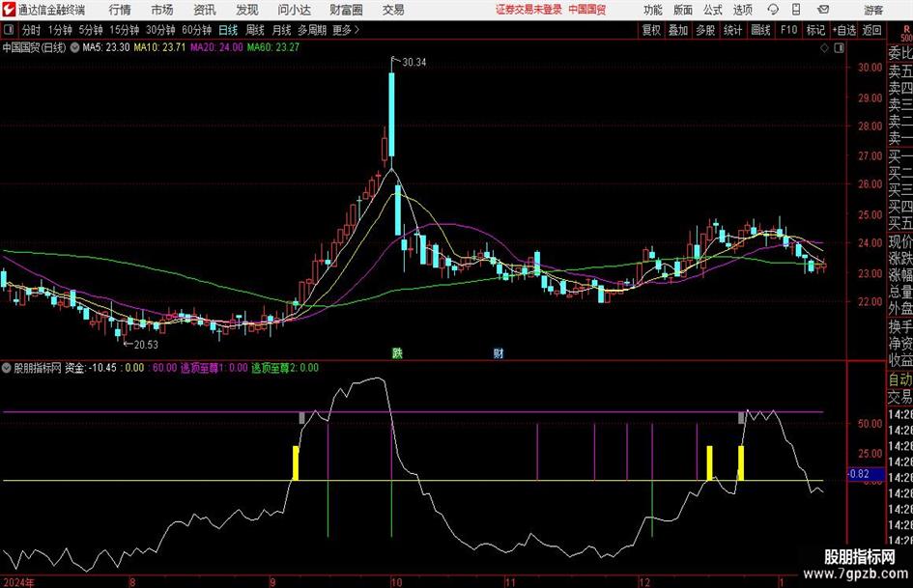Toggle the left sidebar panel icon
913x588 pixels.
[x=8, y=30]
